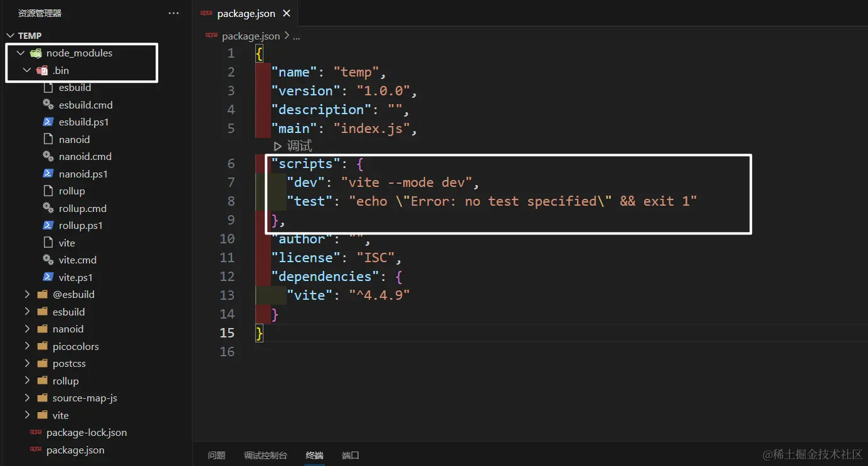Open package-lock.json in the explorer
This screenshot has height=466, width=868.
pos(87,433)
